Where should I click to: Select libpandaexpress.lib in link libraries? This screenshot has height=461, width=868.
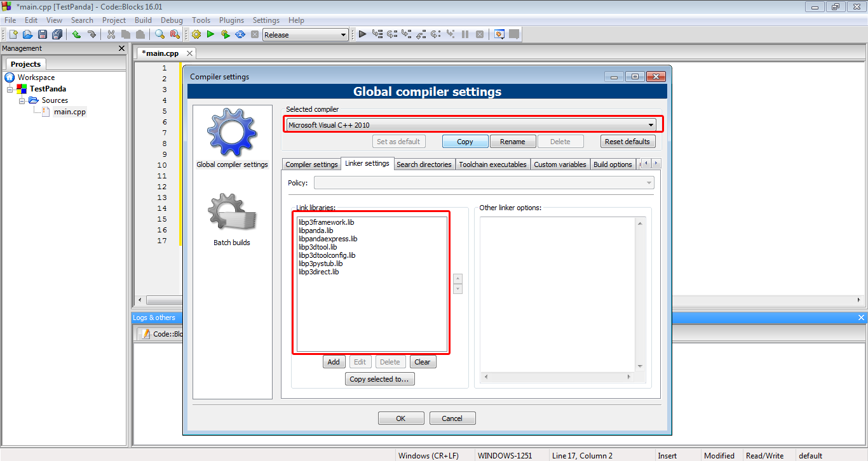point(328,239)
